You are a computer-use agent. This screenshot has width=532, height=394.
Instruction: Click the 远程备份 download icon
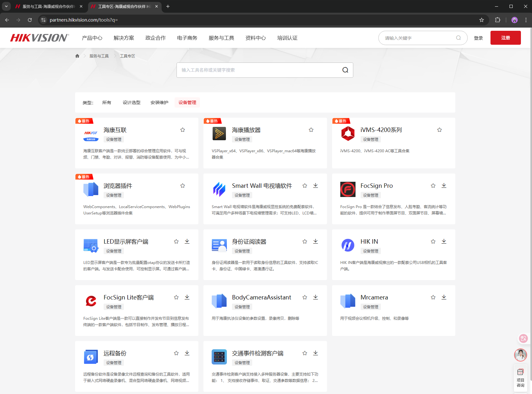point(187,353)
